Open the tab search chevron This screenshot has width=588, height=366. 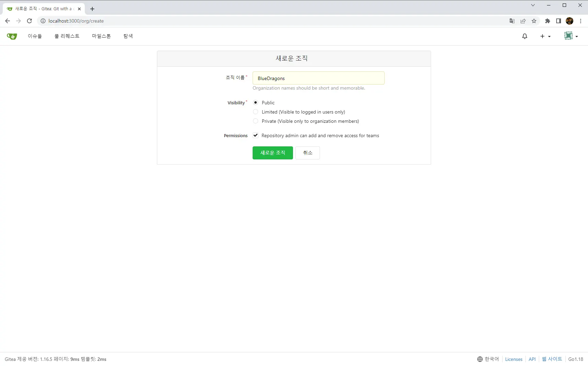[x=533, y=5]
